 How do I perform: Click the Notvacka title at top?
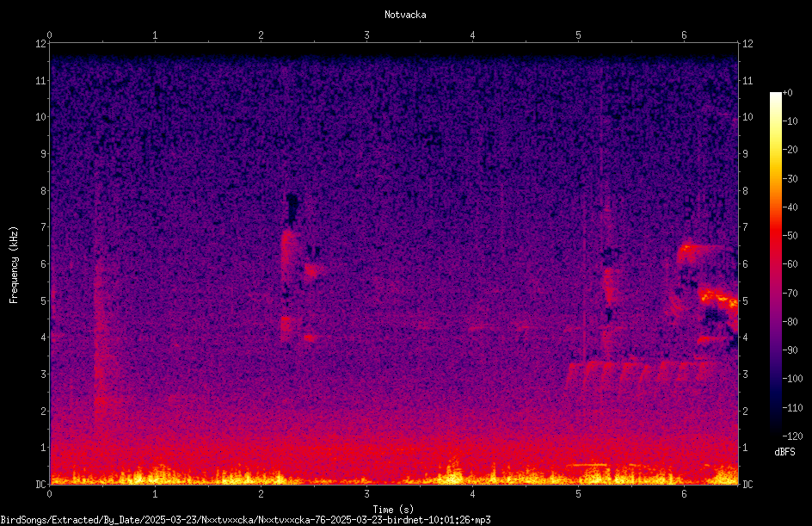405,15
